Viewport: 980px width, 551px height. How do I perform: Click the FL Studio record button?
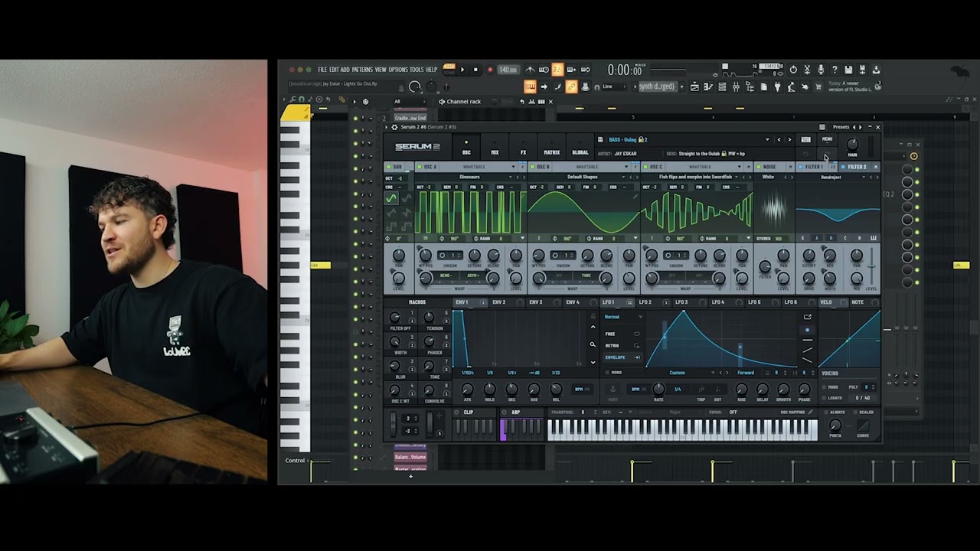pyautogui.click(x=490, y=70)
